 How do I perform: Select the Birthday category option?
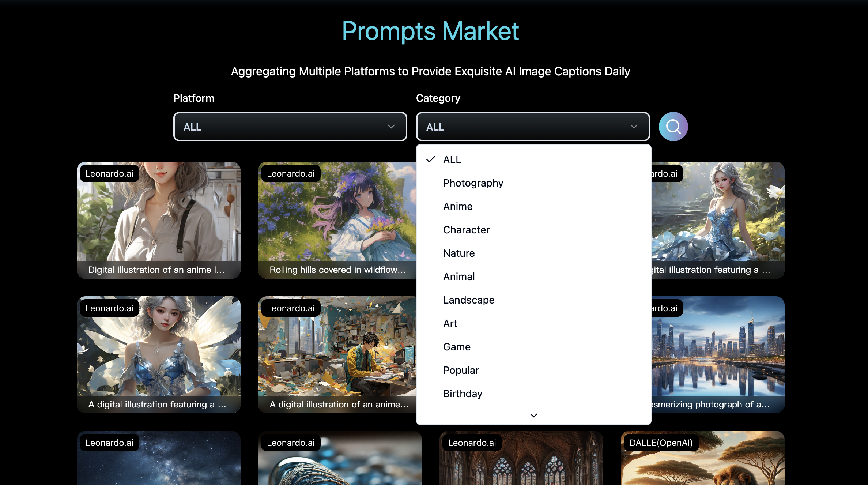coord(534,394)
